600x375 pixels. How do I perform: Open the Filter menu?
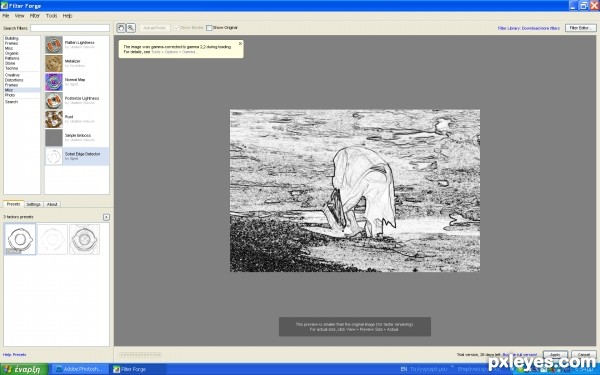click(x=35, y=16)
